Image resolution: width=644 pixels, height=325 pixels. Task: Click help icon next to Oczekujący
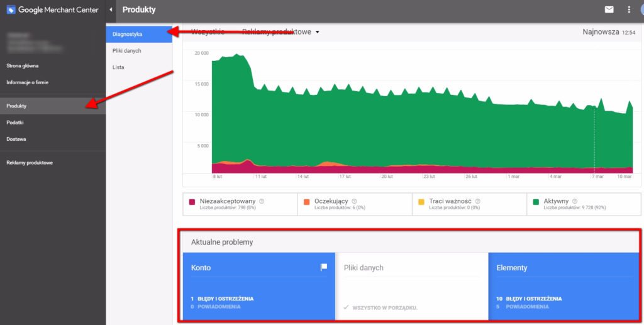354,201
